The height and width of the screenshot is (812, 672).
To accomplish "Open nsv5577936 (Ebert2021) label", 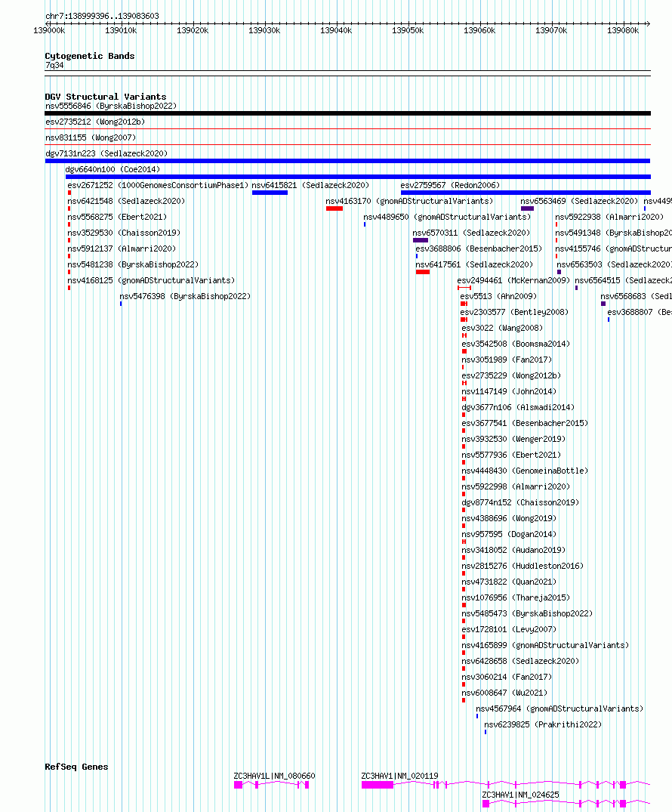I will coord(511,455).
